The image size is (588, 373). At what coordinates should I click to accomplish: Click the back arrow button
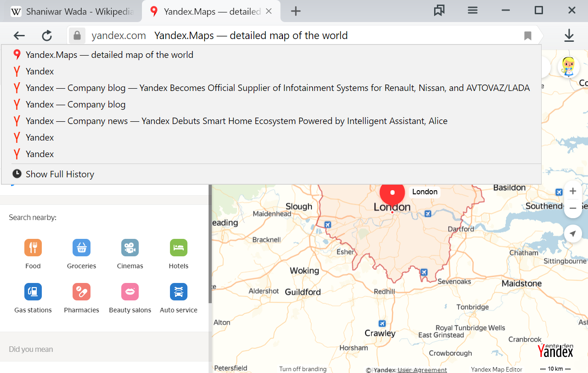19,36
